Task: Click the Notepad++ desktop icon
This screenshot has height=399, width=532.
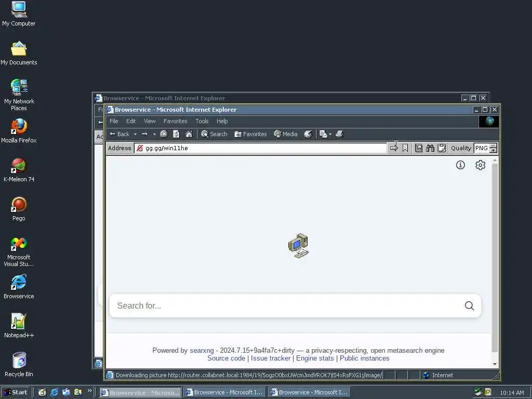Action: pyautogui.click(x=19, y=326)
